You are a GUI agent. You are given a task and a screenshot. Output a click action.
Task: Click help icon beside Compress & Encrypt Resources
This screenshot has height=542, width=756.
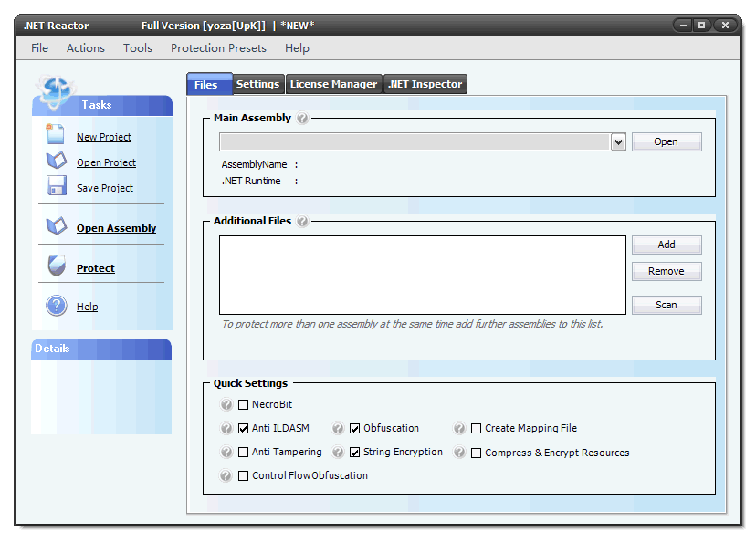click(x=459, y=452)
